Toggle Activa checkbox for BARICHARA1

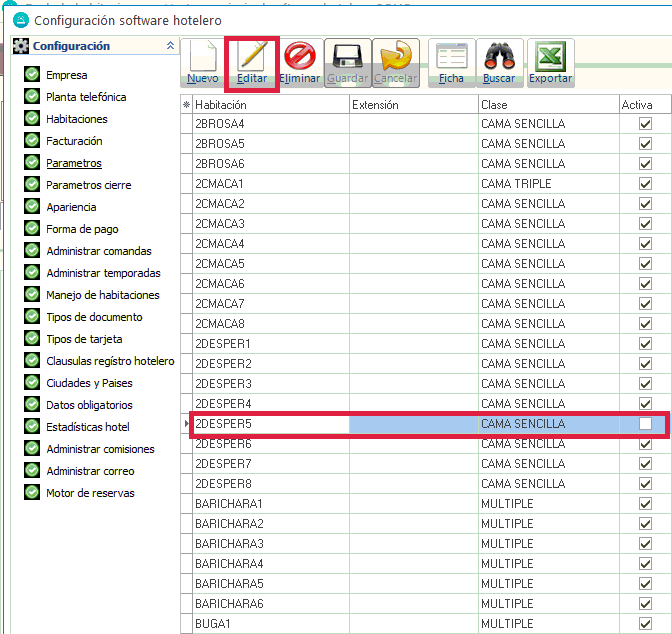click(645, 504)
